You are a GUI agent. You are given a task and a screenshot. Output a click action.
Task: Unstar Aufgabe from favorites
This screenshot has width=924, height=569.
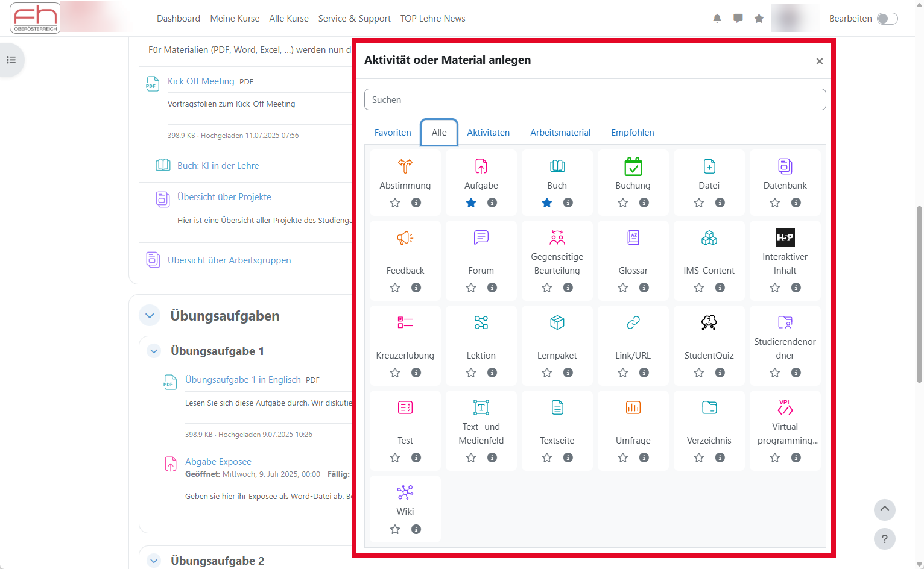tap(471, 203)
